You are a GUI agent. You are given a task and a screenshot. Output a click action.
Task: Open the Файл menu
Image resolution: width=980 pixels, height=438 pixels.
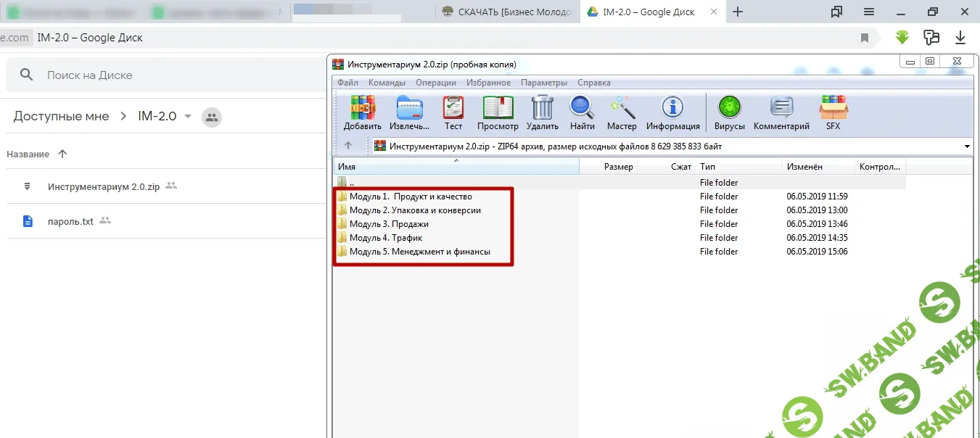347,83
